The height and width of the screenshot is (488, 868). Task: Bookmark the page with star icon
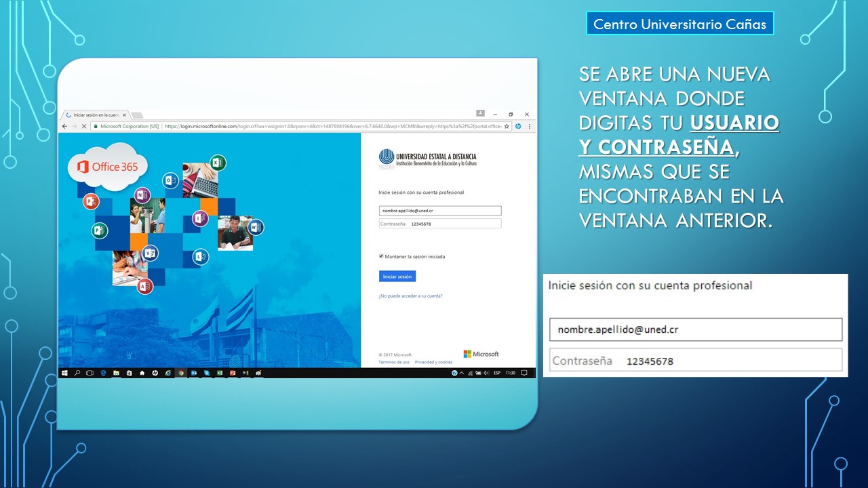coord(507,126)
